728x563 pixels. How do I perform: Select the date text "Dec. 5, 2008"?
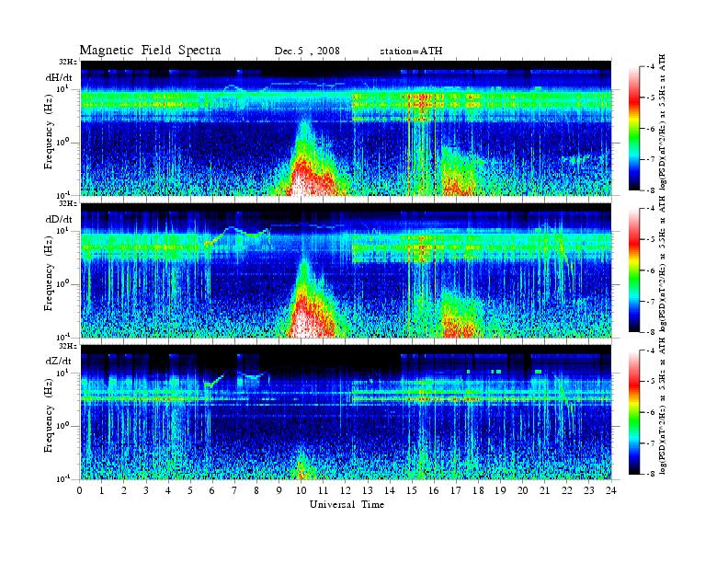coord(307,51)
